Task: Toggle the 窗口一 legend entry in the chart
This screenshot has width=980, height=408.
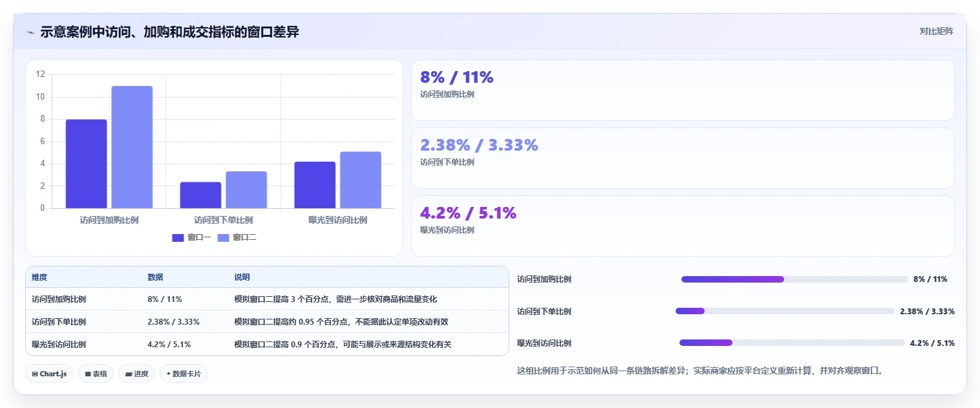Action: point(191,237)
